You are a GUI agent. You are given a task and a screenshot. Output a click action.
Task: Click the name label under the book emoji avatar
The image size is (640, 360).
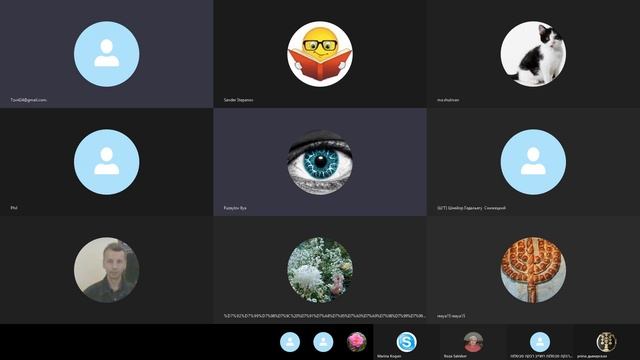coord(238,100)
